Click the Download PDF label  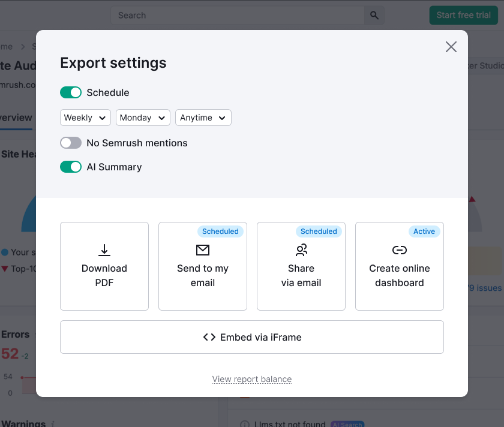click(104, 275)
